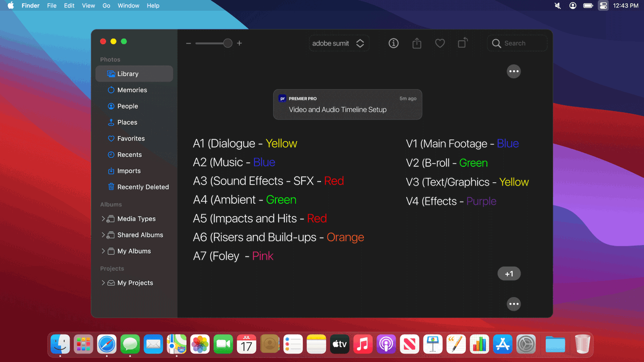Viewport: 644px width, 362px height.
Task: Open Calendar from the Dock
Action: [247, 344]
